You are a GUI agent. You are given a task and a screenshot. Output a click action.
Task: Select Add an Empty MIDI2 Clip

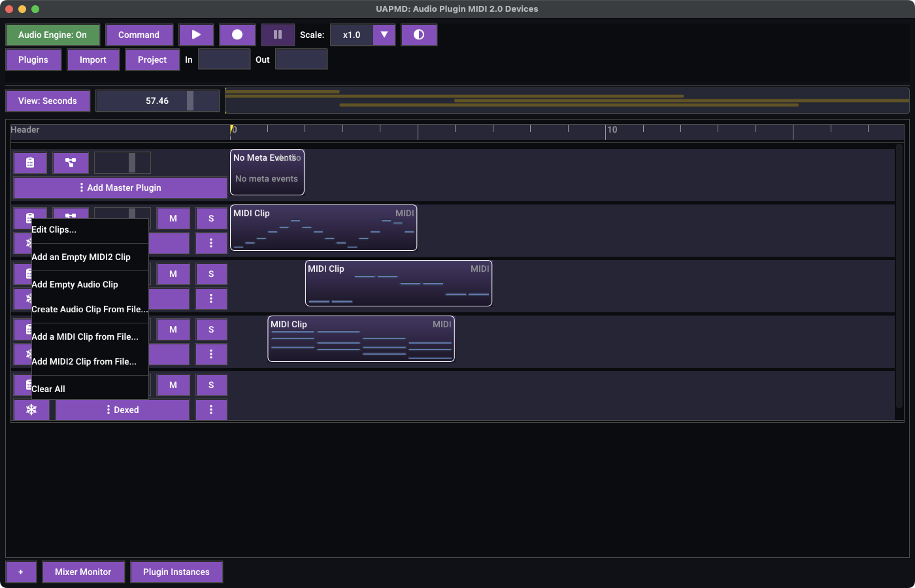[90, 257]
